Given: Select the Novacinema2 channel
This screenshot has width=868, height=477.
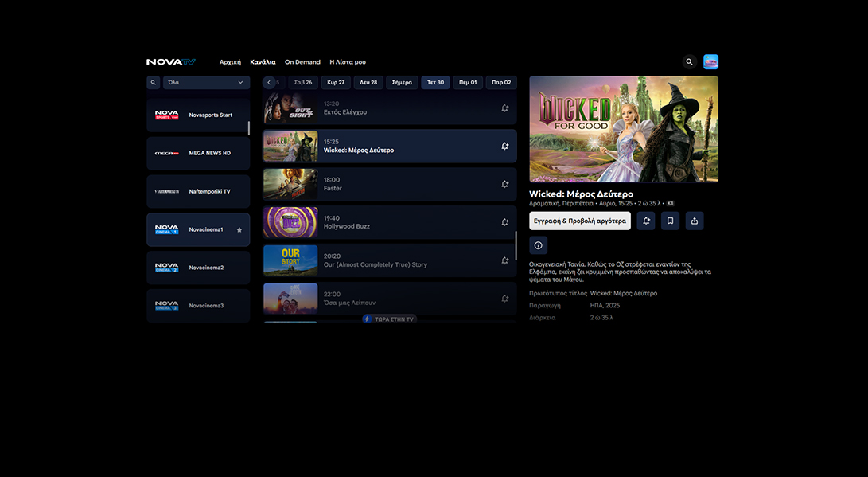Looking at the screenshot, I should (x=198, y=268).
